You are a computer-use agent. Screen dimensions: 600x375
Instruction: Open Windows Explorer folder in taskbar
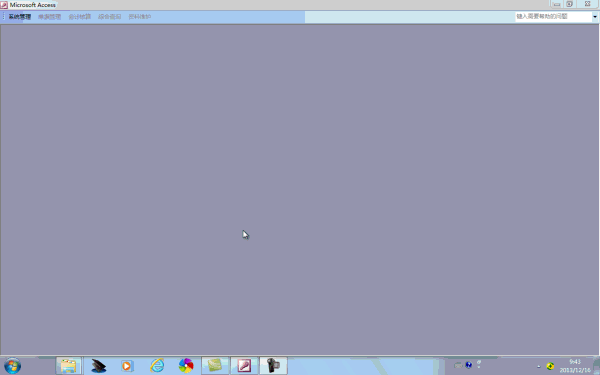(x=69, y=366)
